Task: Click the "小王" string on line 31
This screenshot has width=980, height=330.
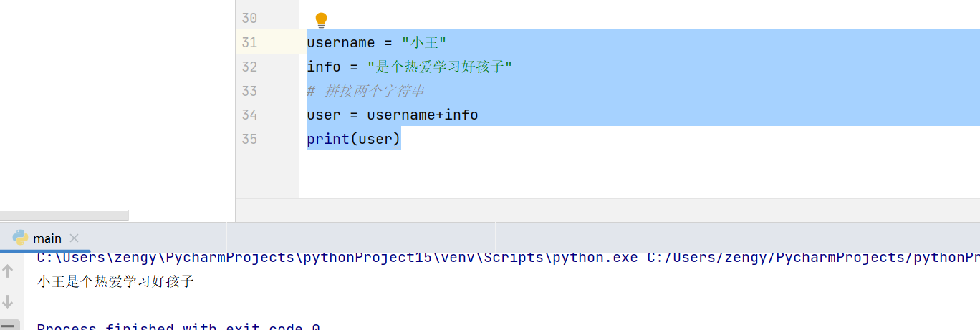Action: [424, 43]
